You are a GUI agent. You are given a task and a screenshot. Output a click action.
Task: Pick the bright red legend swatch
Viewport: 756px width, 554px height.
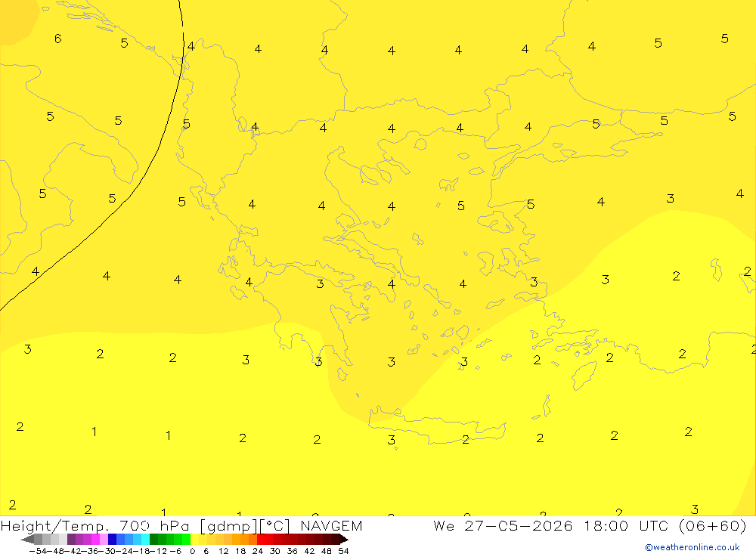(x=261, y=539)
